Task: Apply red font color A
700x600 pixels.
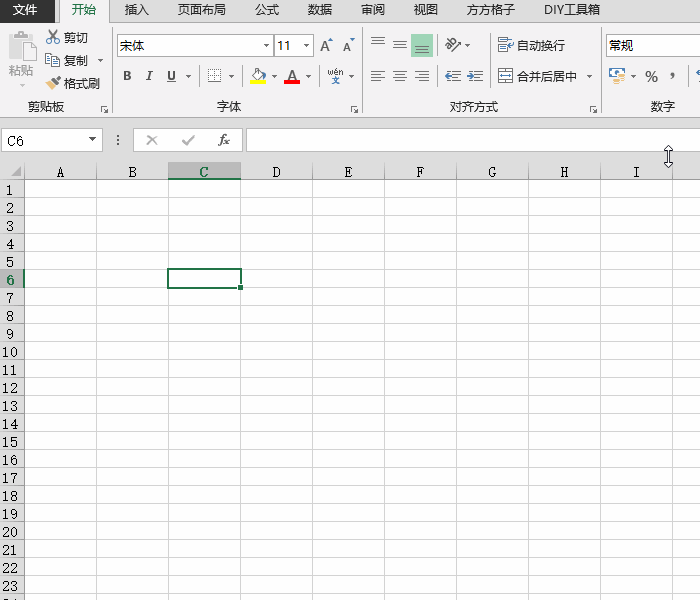Action: (x=292, y=76)
